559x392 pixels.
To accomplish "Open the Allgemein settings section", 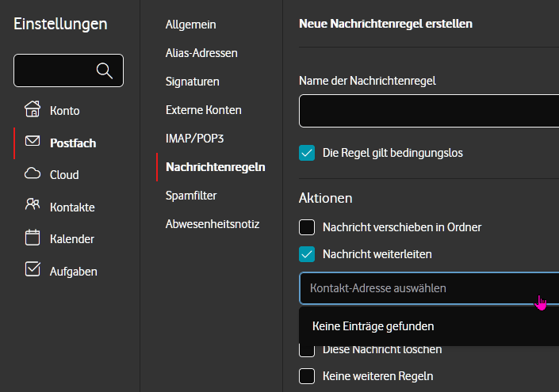I will point(190,25).
